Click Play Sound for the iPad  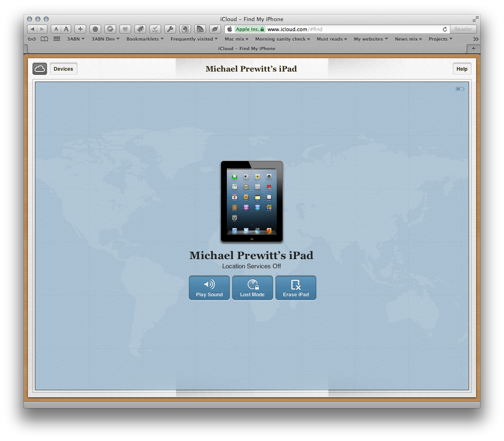(209, 287)
